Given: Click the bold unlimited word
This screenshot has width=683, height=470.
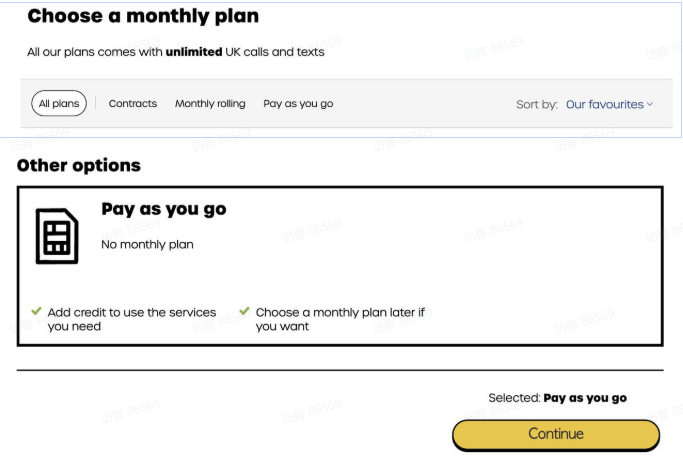Looking at the screenshot, I should click(x=194, y=52).
